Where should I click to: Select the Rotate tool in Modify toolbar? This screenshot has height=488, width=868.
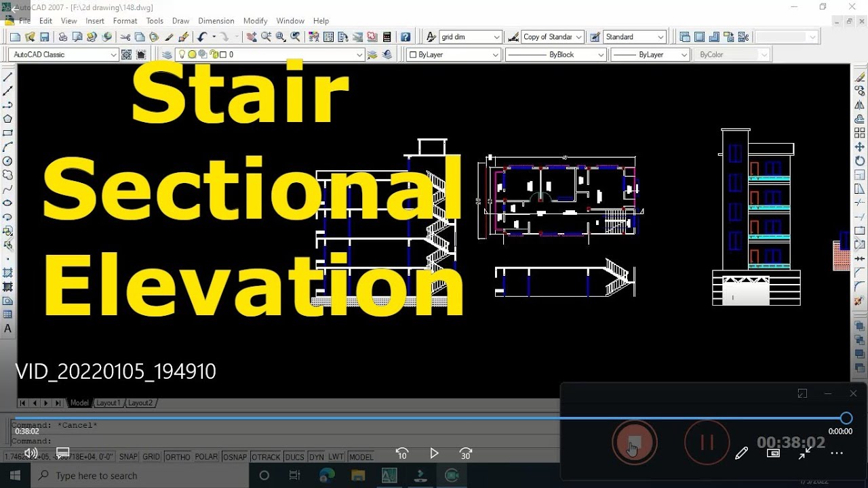pyautogui.click(x=860, y=161)
